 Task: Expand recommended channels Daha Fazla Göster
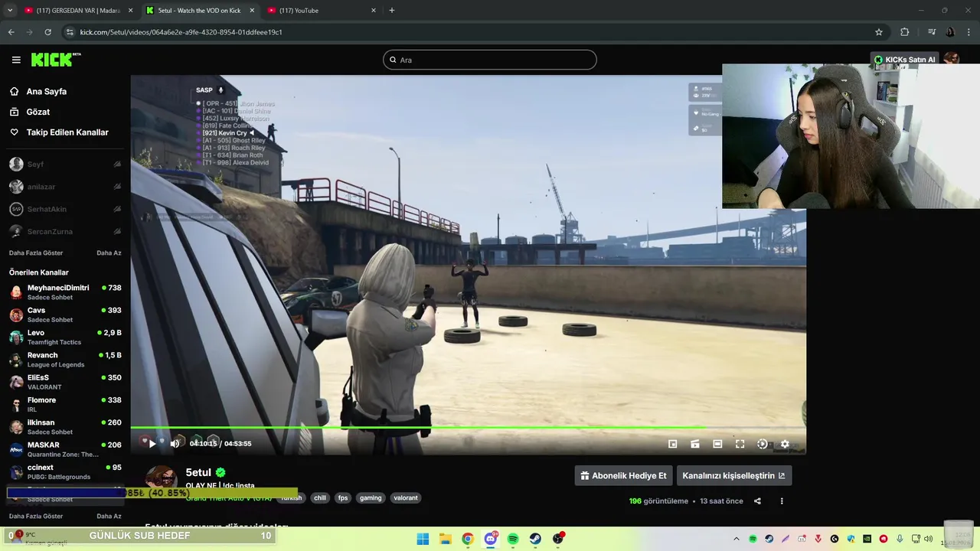click(36, 516)
